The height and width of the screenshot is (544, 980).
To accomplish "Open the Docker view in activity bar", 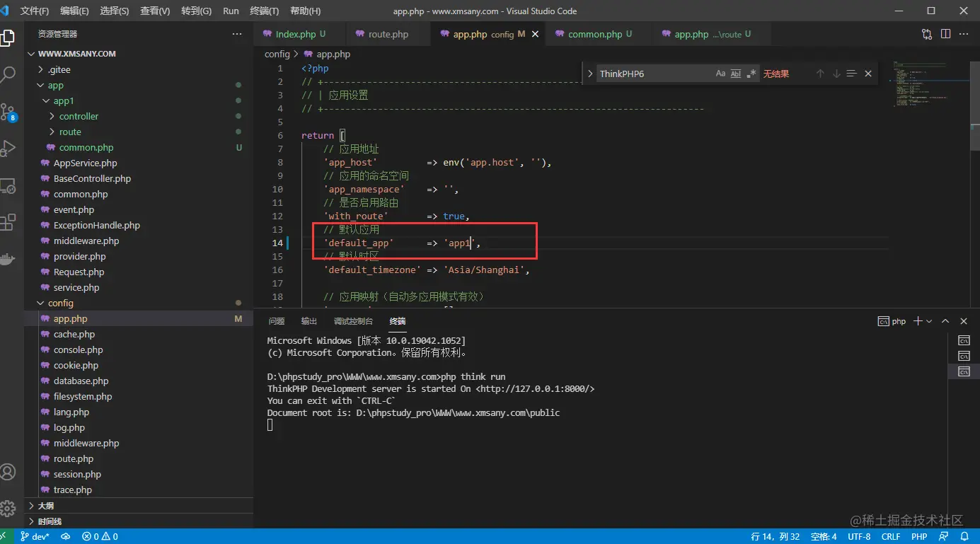I will coord(7,260).
